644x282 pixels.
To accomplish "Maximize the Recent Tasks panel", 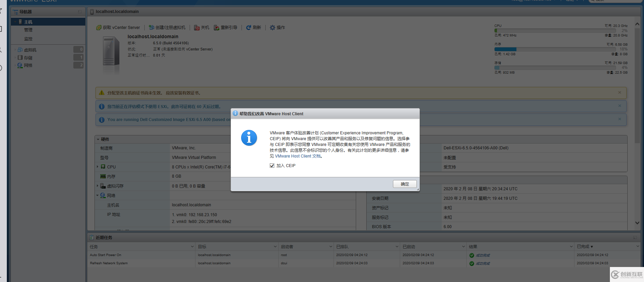I will point(635,237).
